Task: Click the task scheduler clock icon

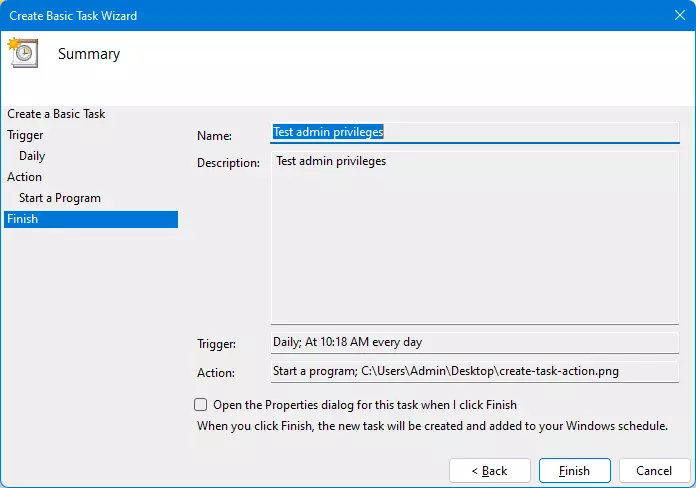Action: pos(22,53)
